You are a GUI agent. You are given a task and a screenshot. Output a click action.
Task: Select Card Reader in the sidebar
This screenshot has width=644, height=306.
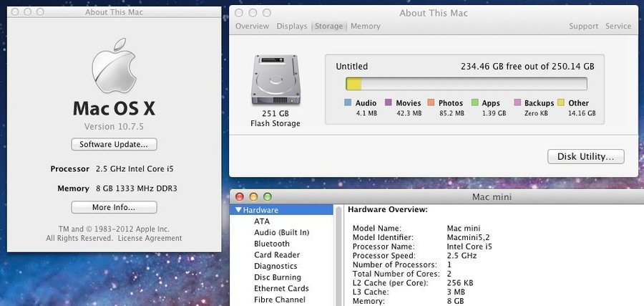tap(277, 254)
